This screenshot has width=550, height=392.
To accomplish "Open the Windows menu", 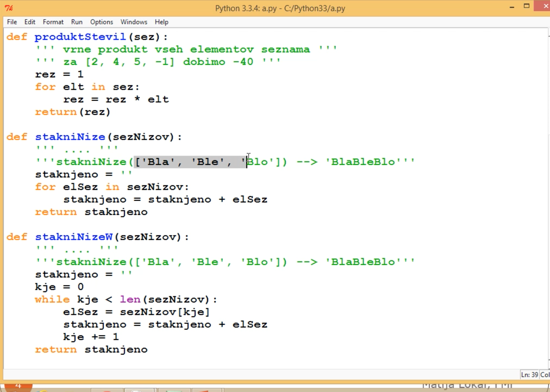I will coord(134,22).
